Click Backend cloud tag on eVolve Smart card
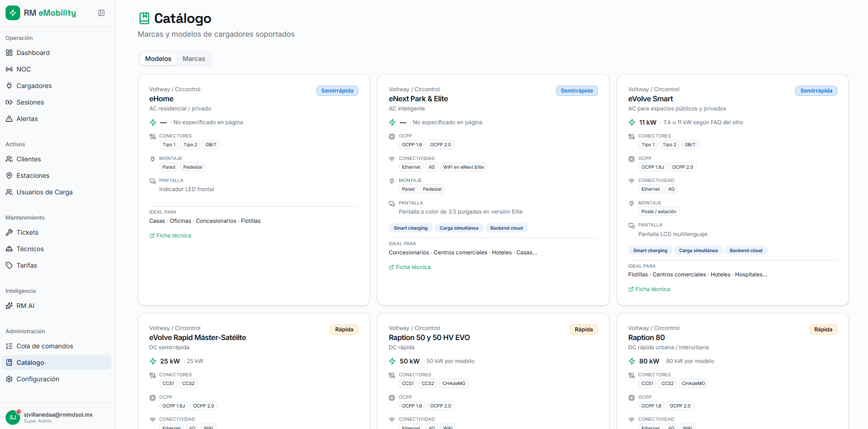 [x=746, y=251]
